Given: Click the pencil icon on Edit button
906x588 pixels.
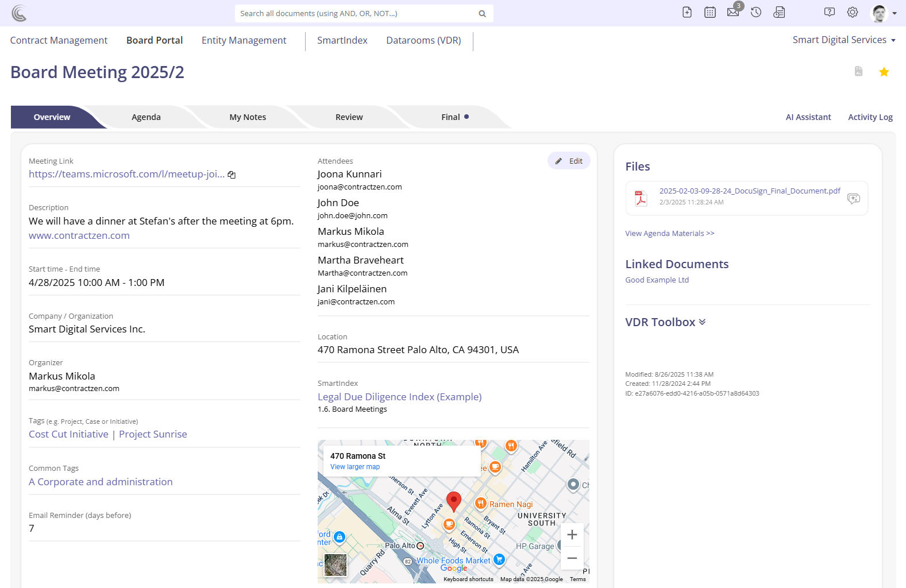Looking at the screenshot, I should pyautogui.click(x=559, y=161).
